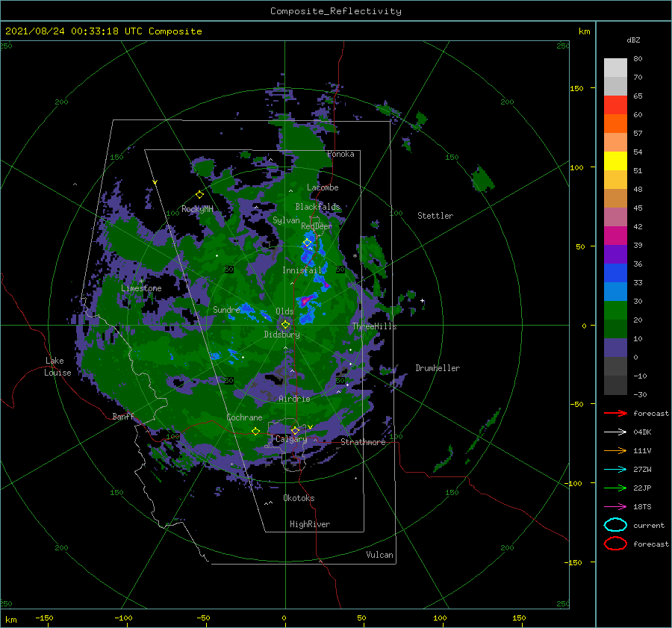
Task: Click the Strathmore label
Action: [x=363, y=442]
